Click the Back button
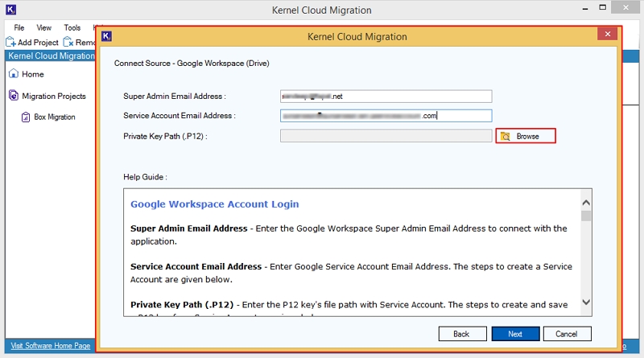This screenshot has height=358, width=644. [462, 334]
